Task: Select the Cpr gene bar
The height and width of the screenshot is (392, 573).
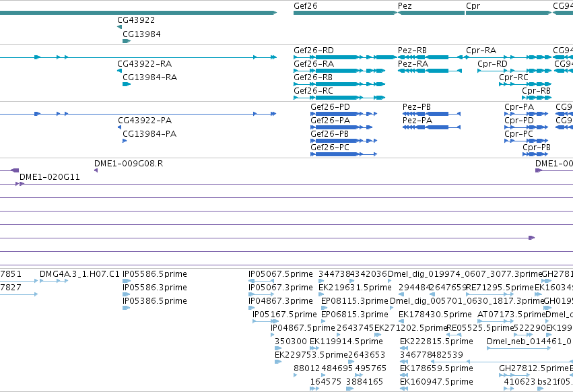Action: point(508,13)
